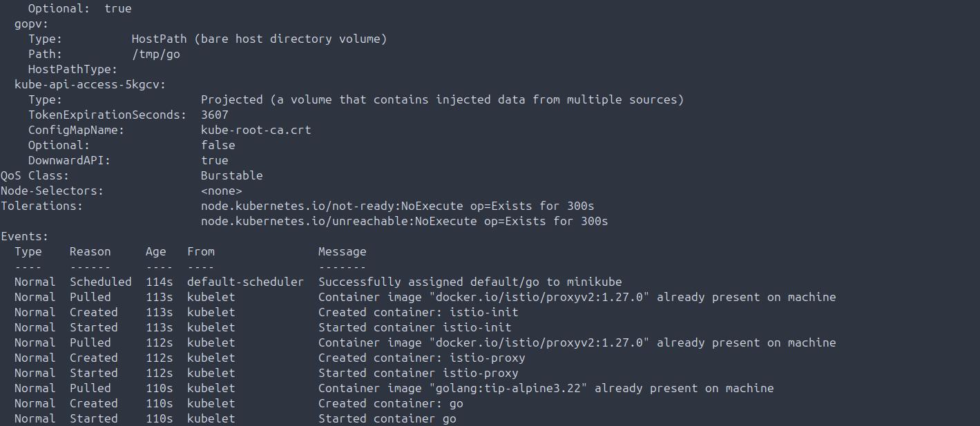Click the gopv volume name
The width and height of the screenshot is (980, 426).
tap(31, 23)
